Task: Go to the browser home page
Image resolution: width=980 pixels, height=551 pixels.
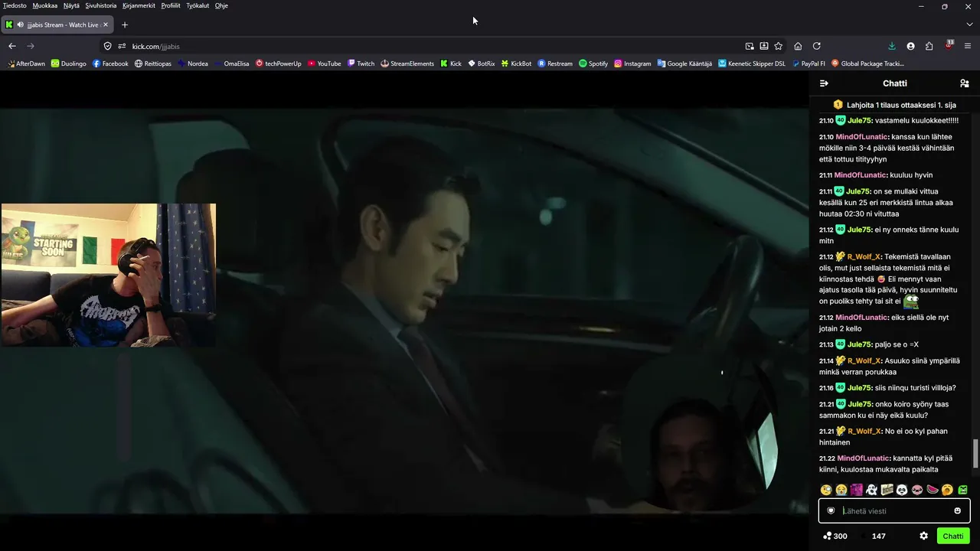Action: pyautogui.click(x=798, y=46)
